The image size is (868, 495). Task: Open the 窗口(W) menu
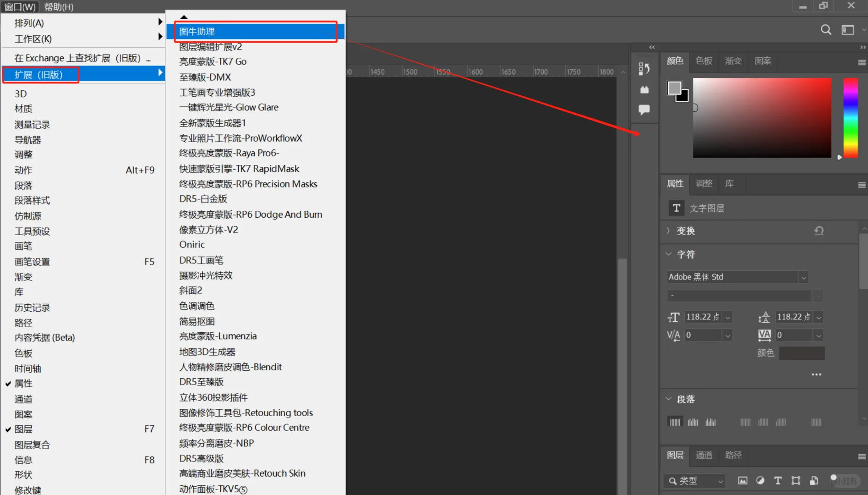click(x=20, y=7)
